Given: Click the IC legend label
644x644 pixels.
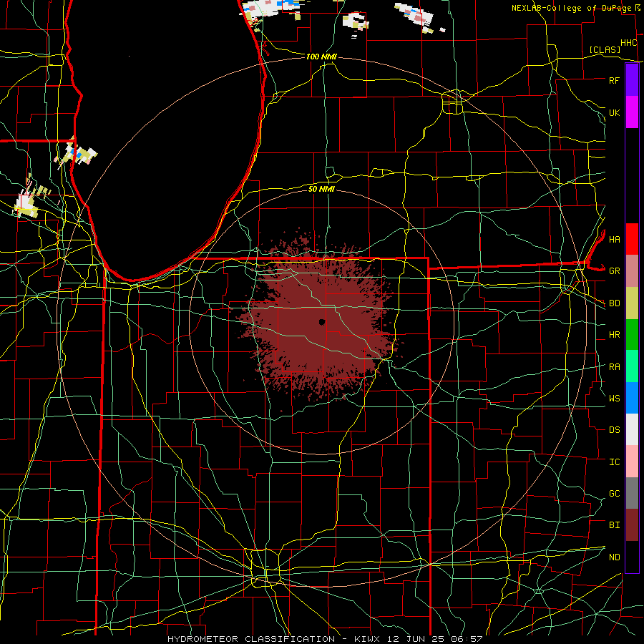Looking at the screenshot, I should coord(614,462).
